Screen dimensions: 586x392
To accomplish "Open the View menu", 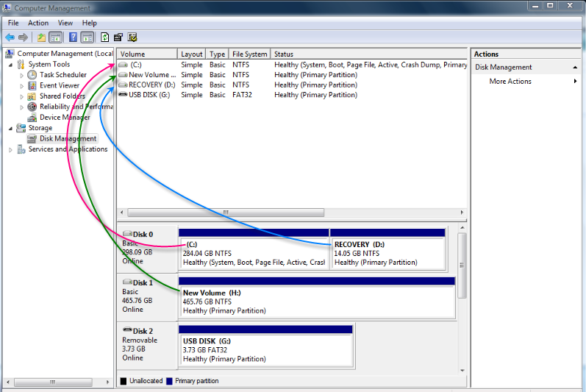I will pos(65,23).
